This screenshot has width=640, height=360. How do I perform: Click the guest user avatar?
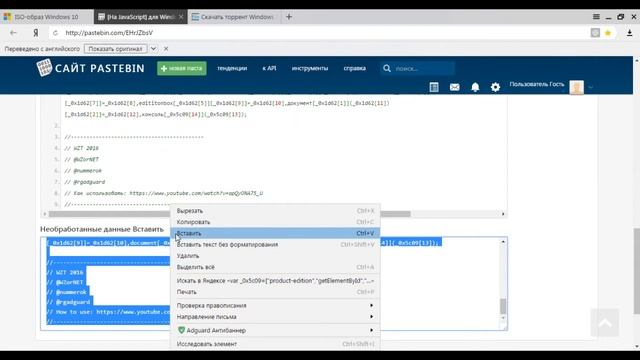[x=576, y=87]
